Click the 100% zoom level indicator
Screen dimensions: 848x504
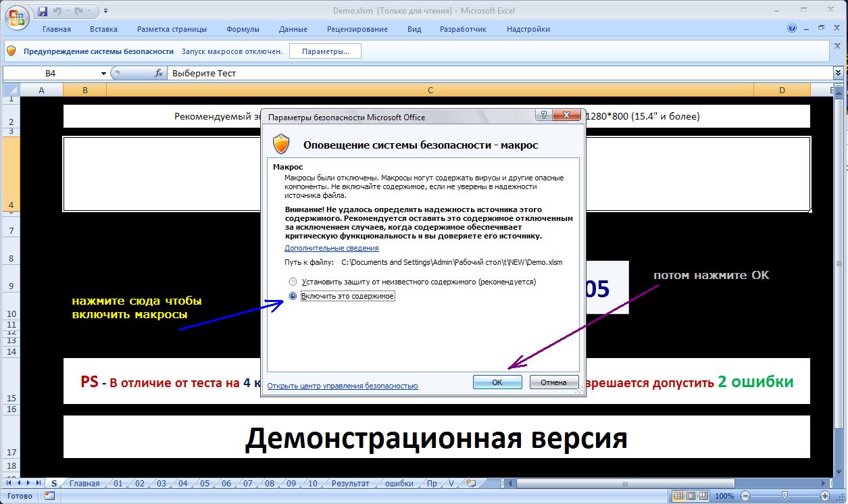(725, 496)
